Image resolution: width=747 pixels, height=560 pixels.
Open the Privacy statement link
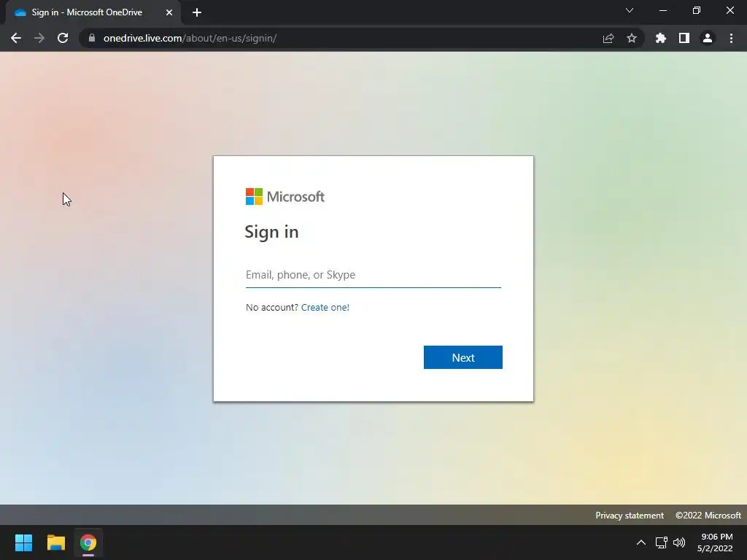(x=630, y=516)
